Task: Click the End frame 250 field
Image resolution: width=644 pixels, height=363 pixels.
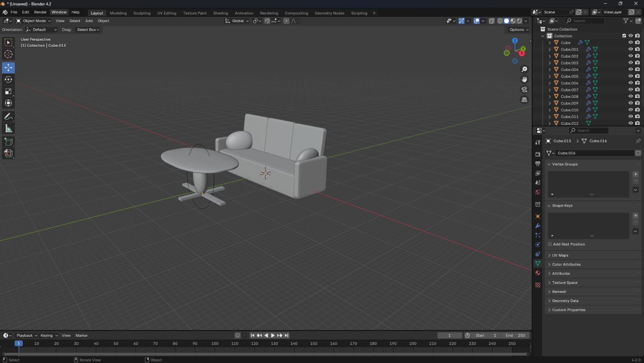Action: coord(516,336)
